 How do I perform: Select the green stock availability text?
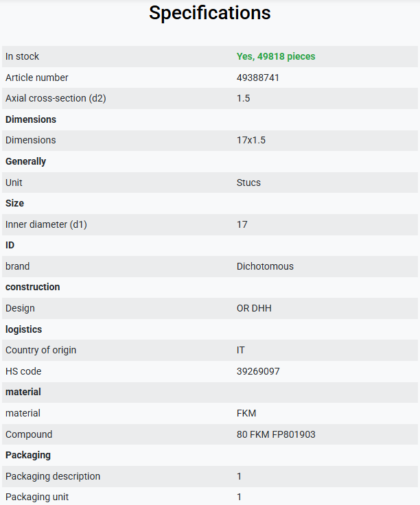tap(276, 56)
